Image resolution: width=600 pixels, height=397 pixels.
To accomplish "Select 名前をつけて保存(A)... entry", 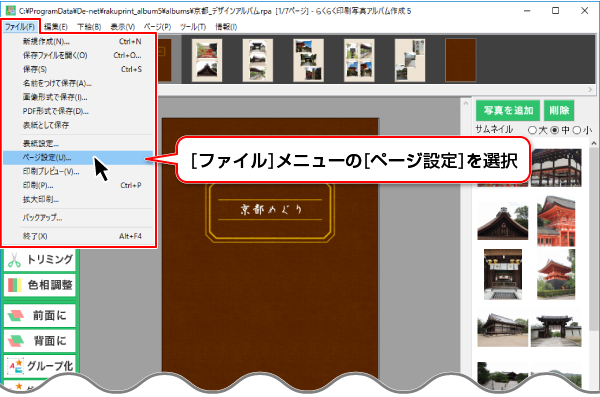I will [x=78, y=83].
